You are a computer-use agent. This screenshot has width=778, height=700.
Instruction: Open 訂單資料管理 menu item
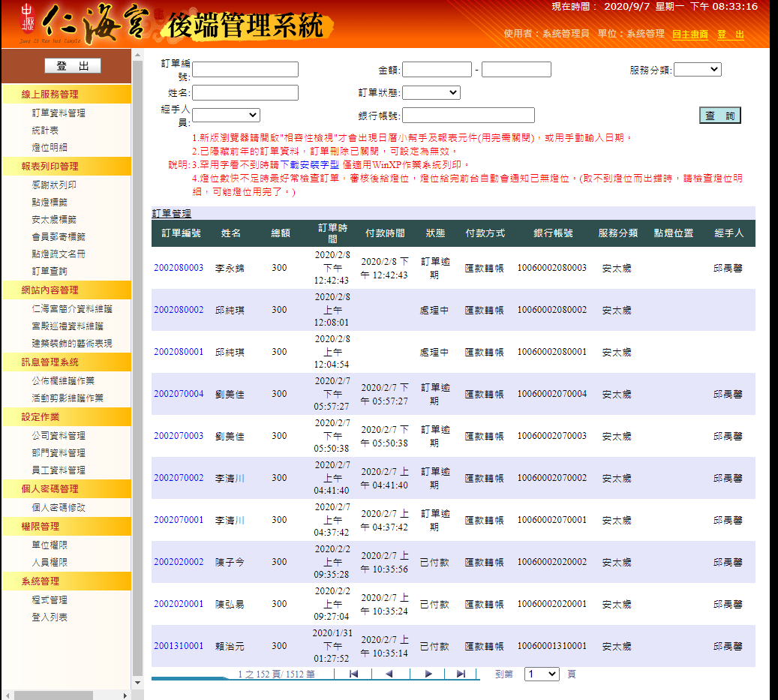(x=59, y=113)
